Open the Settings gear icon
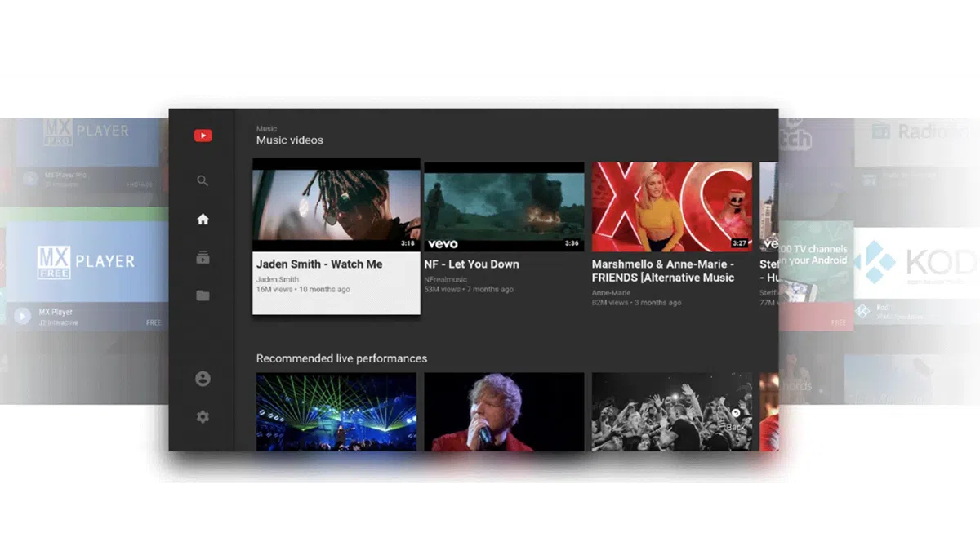 203,417
